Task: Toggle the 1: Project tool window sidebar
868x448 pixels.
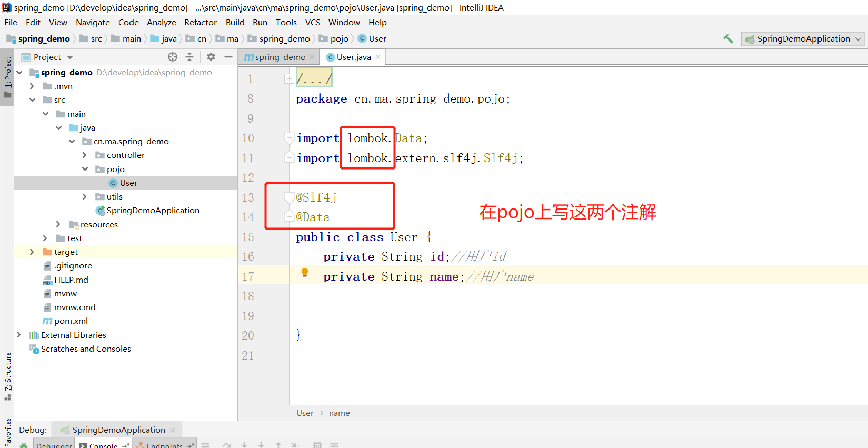Action: pos(7,77)
